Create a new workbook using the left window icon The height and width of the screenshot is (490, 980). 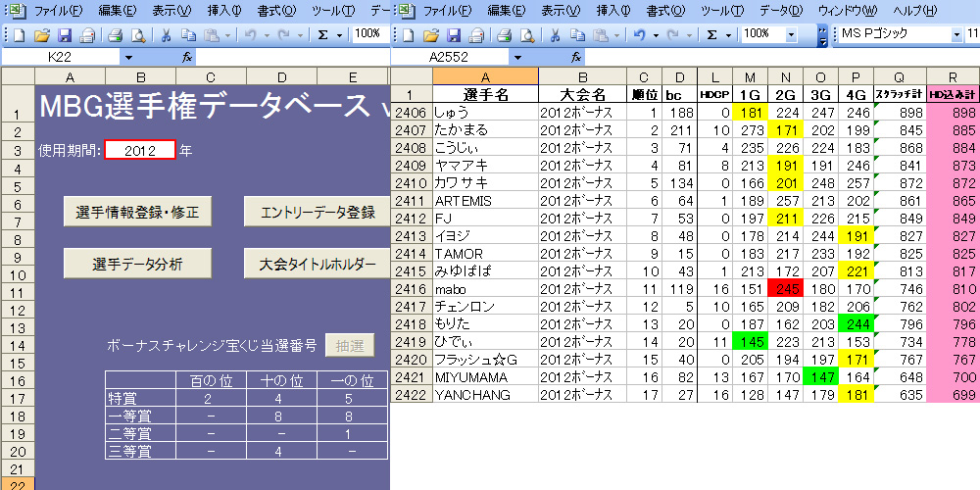[x=19, y=35]
